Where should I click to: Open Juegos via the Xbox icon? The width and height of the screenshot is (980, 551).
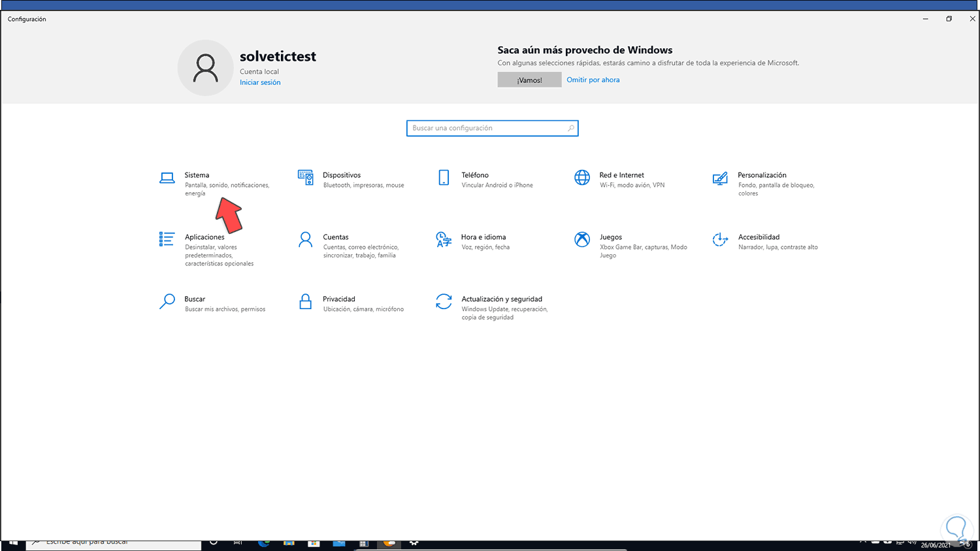point(582,239)
